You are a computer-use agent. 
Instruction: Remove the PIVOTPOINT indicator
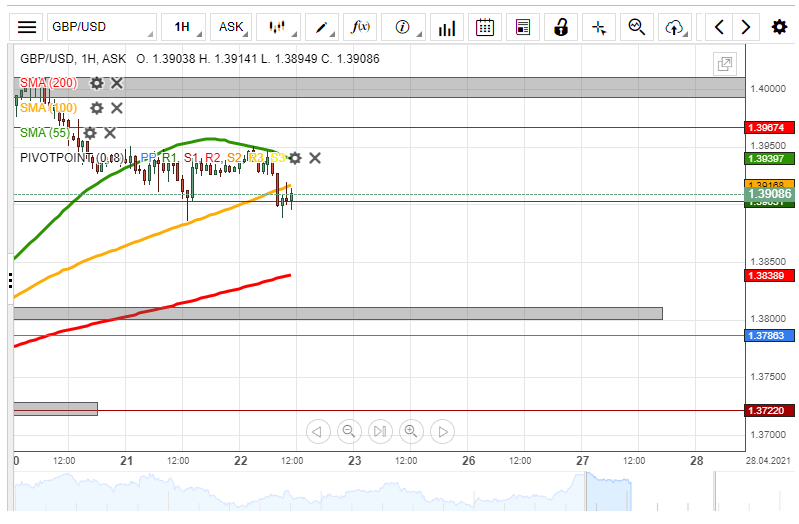click(315, 158)
